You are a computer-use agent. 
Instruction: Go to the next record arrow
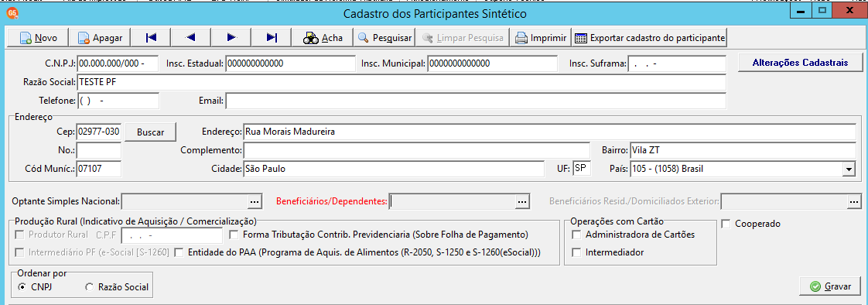point(231,38)
